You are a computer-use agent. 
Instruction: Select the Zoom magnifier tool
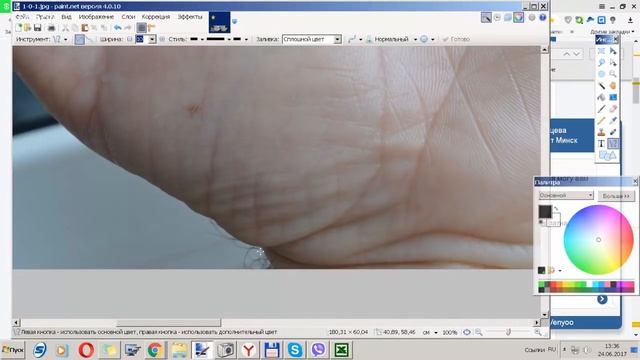[x=613, y=74]
